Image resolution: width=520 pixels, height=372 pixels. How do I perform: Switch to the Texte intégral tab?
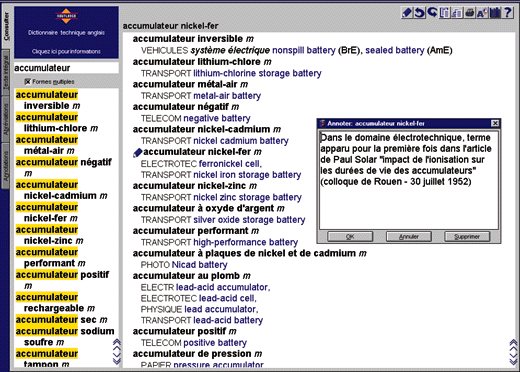(6, 73)
